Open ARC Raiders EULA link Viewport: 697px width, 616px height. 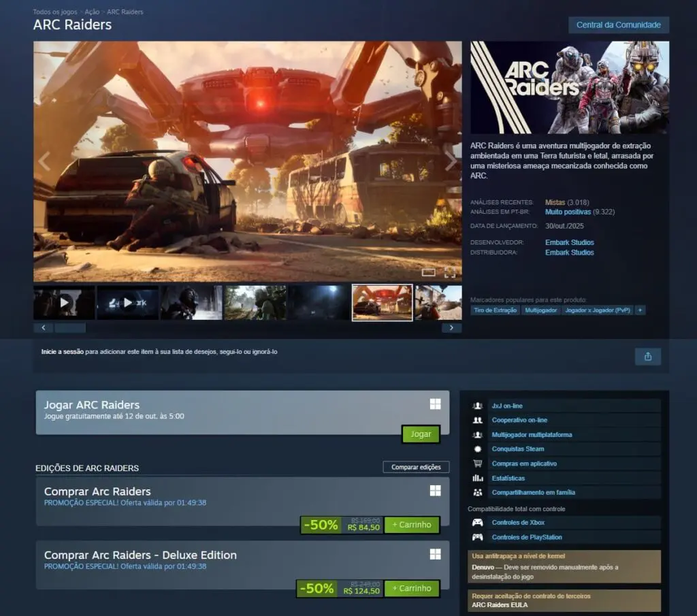tap(500, 605)
